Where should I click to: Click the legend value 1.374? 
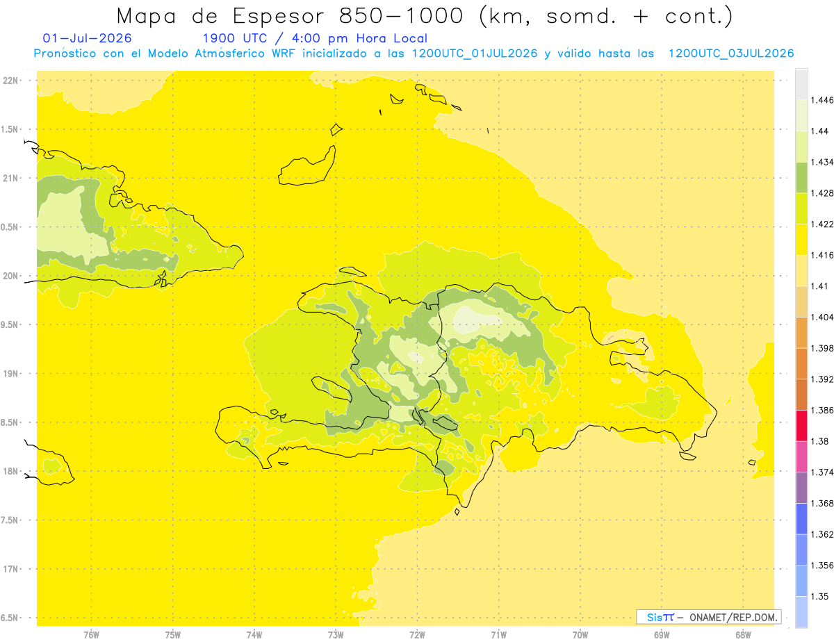[823, 472]
